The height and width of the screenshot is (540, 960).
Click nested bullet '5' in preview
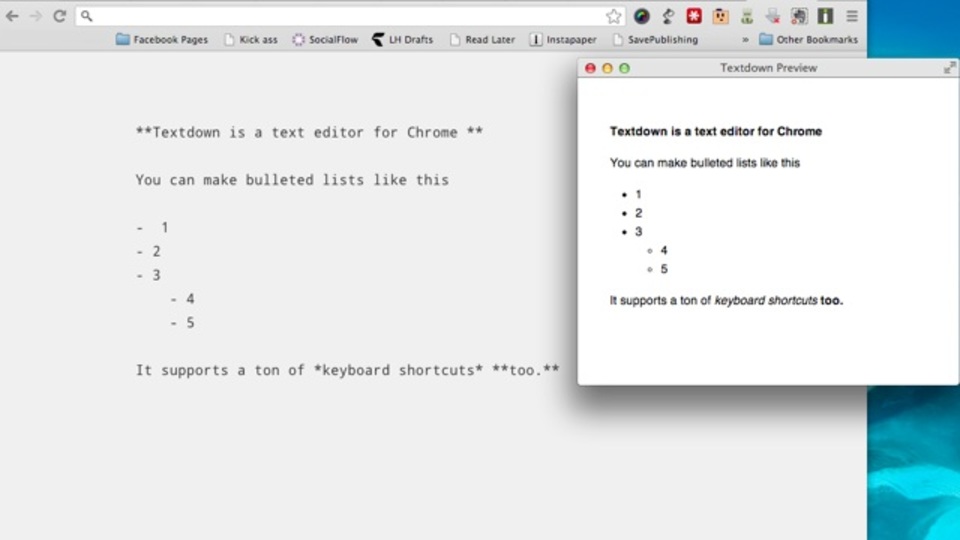click(664, 269)
